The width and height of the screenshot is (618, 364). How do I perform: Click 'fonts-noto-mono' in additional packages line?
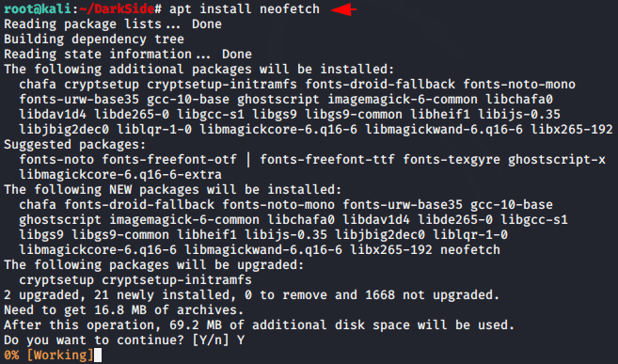pyautogui.click(x=519, y=85)
